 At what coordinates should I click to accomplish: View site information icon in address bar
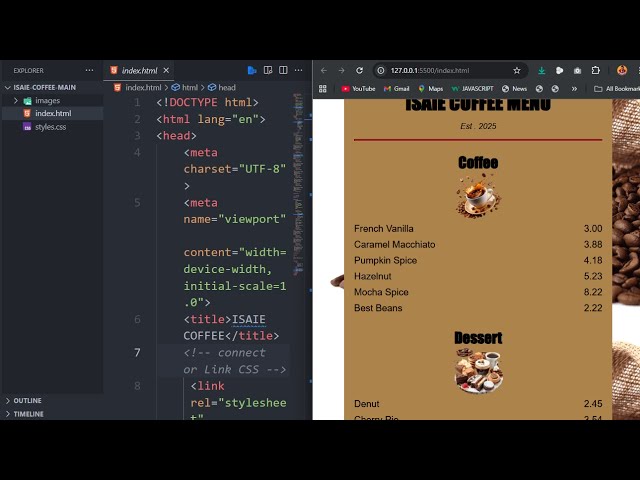380,70
